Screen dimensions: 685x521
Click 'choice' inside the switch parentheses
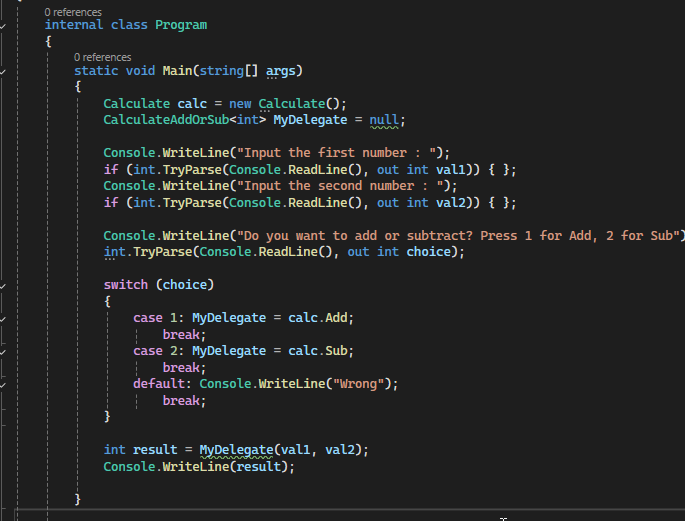(x=185, y=285)
